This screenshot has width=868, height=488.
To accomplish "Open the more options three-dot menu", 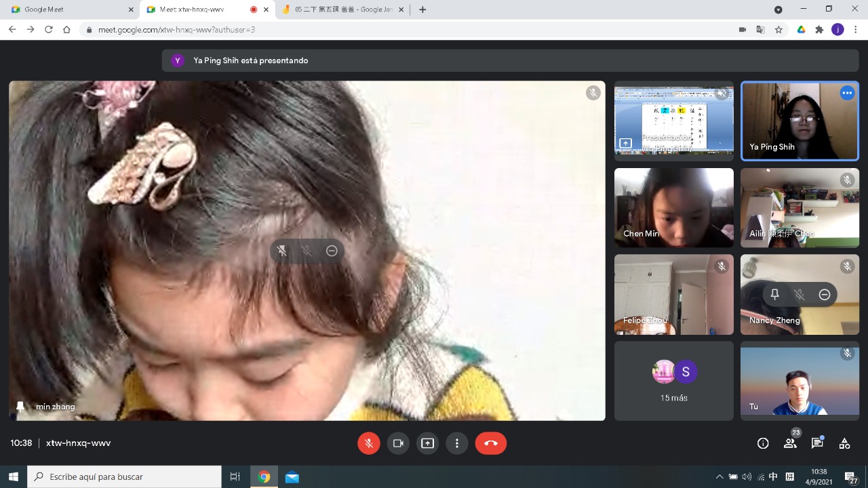I will pyautogui.click(x=457, y=443).
